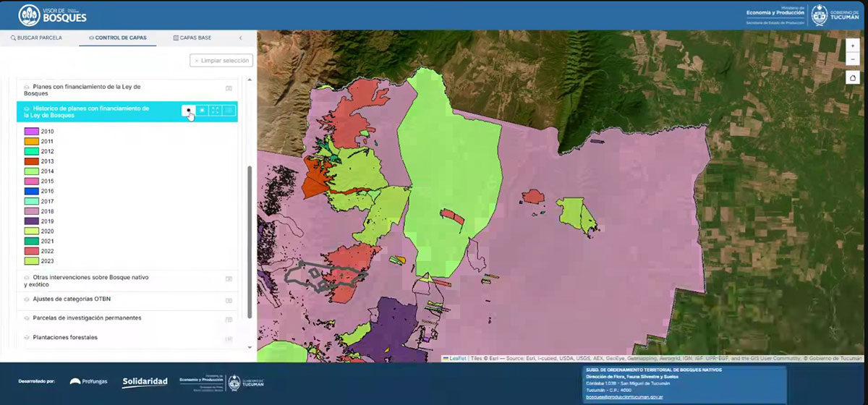
Task: Reset map to home extent
Action: coord(854,78)
